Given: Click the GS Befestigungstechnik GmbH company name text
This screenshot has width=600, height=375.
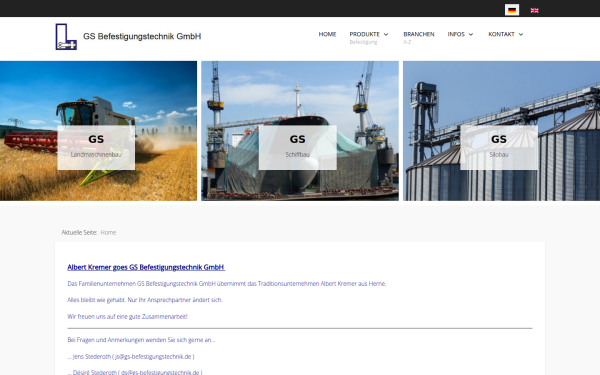Looking at the screenshot, I should pyautogui.click(x=142, y=36).
